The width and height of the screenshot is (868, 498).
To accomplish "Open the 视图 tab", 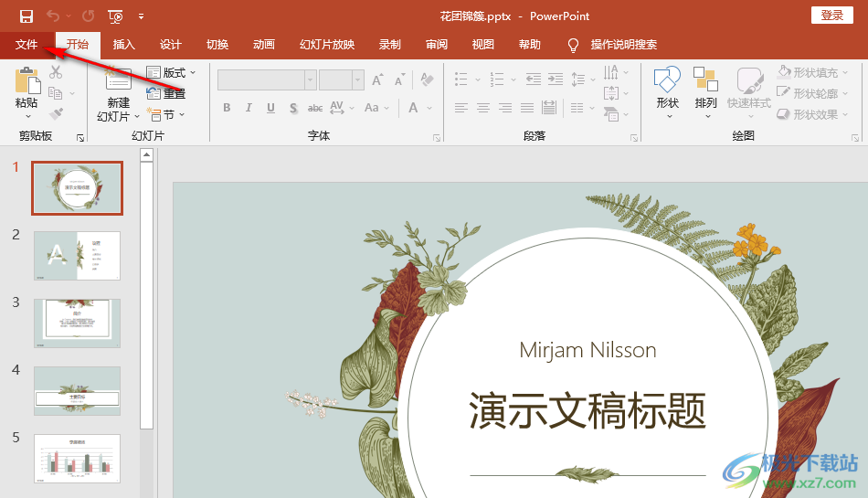I will click(482, 44).
